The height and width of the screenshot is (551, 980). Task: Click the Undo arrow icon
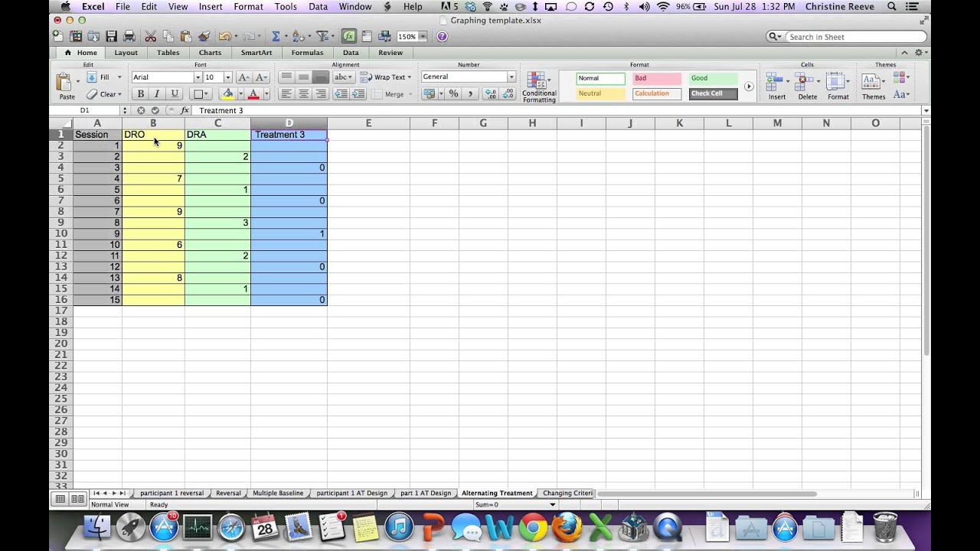[224, 36]
